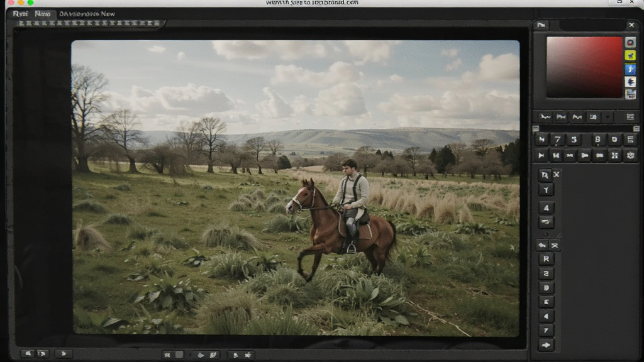Image resolution: width=644 pixels, height=362 pixels.
Task: Click the "5" button in the panel's number row
Action: (x=574, y=140)
